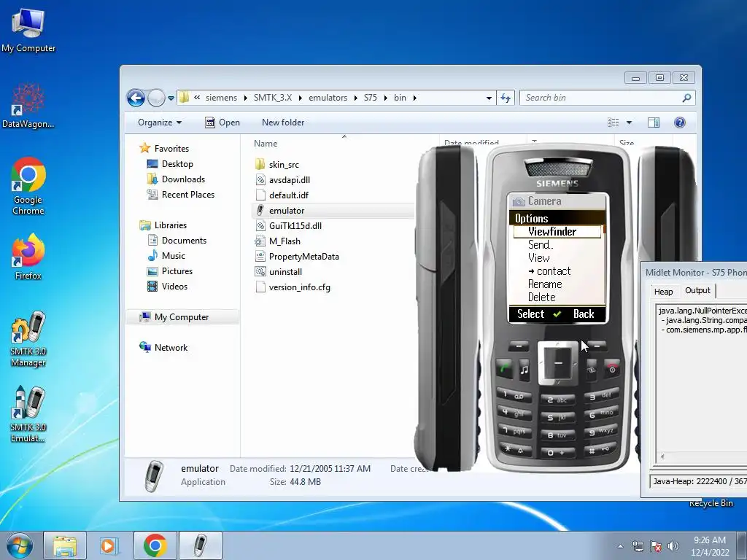This screenshot has width=747, height=560.
Task: Switch to Heap tab in Midlet Monitor
Action: click(x=663, y=292)
